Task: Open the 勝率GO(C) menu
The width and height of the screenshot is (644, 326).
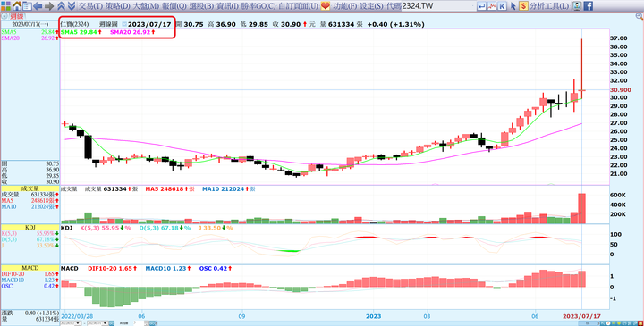Action: (x=258, y=5)
